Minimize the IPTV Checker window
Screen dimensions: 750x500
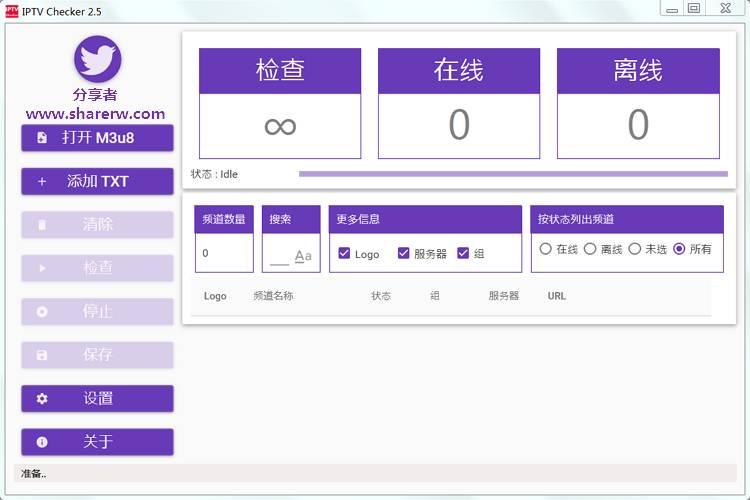point(672,9)
